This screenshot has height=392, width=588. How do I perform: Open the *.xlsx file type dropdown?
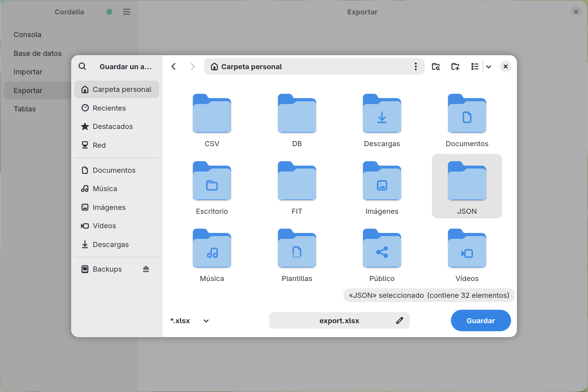click(x=190, y=320)
